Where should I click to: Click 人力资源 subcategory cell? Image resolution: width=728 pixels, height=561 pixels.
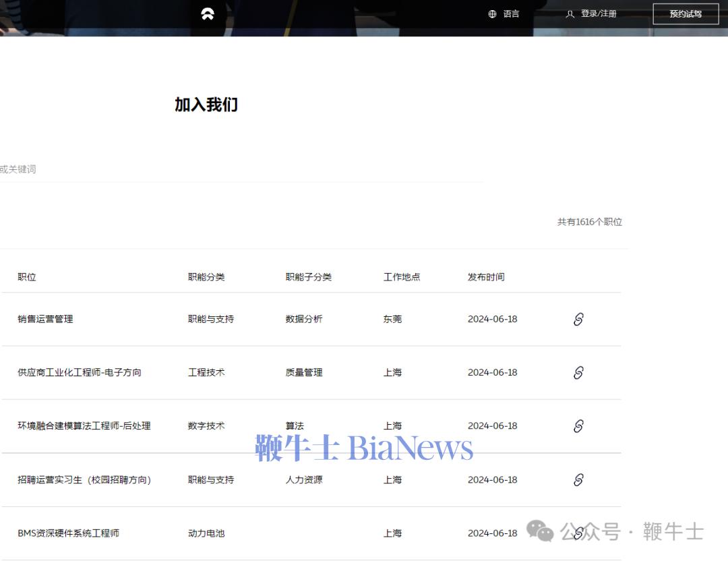303,479
